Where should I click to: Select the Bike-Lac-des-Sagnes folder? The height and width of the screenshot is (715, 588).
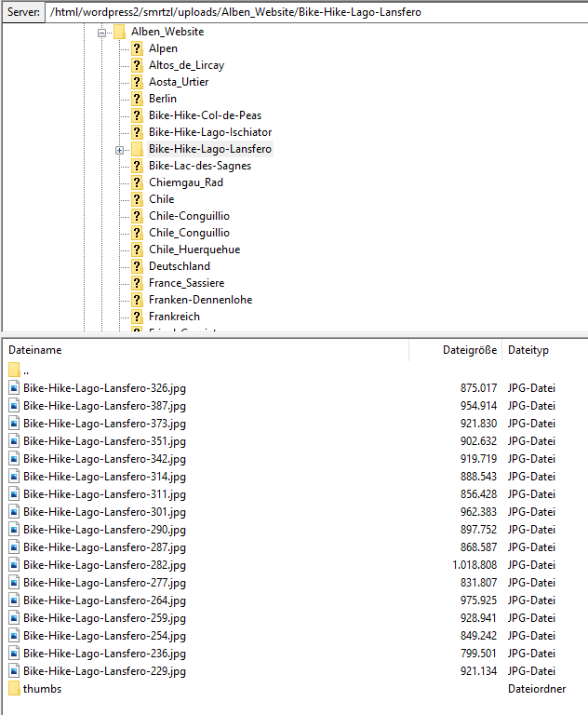point(200,166)
